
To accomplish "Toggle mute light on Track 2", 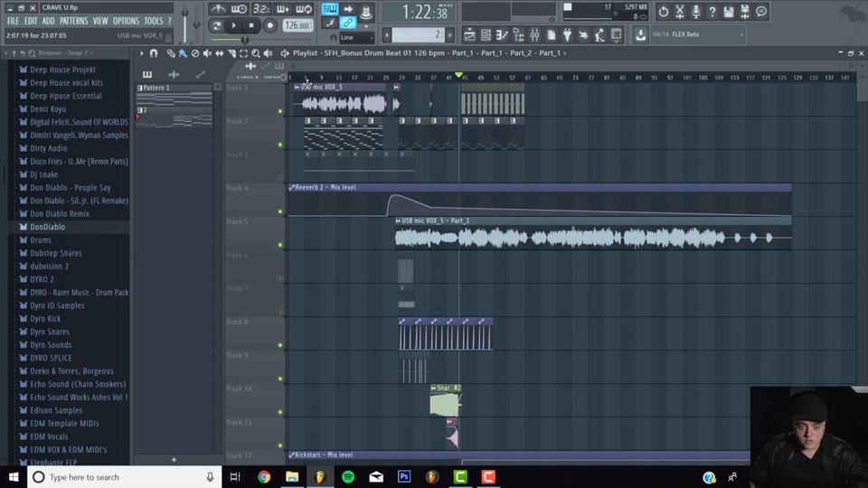I will [280, 145].
